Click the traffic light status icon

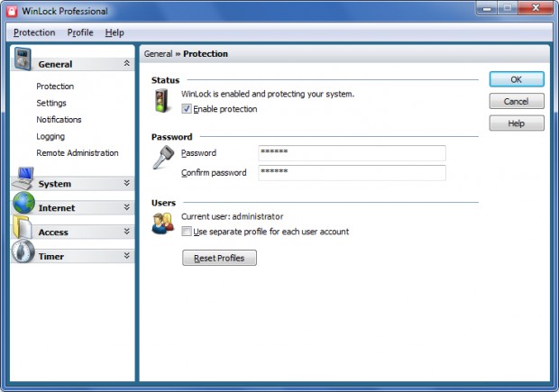point(161,101)
